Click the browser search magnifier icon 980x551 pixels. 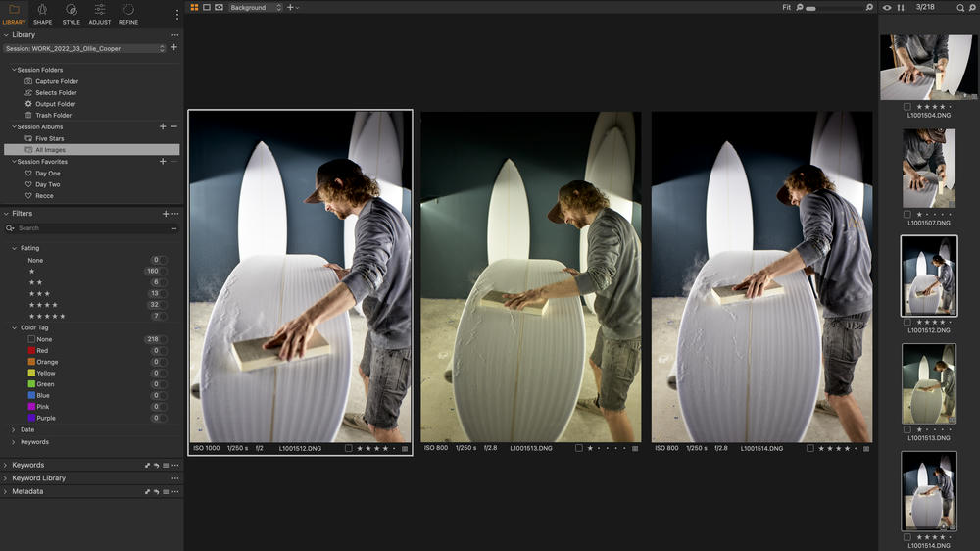[960, 8]
